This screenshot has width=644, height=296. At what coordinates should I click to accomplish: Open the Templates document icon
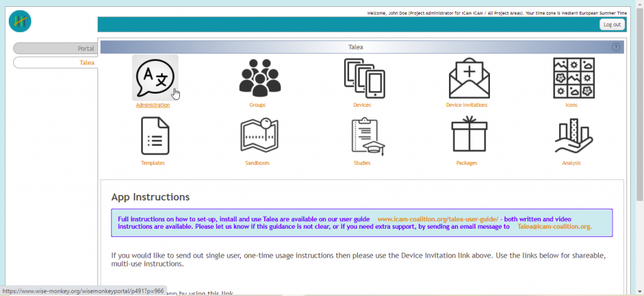[155, 136]
